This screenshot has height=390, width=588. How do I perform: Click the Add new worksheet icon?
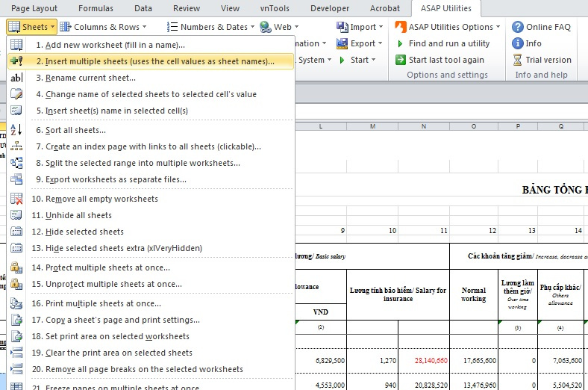coord(16,45)
